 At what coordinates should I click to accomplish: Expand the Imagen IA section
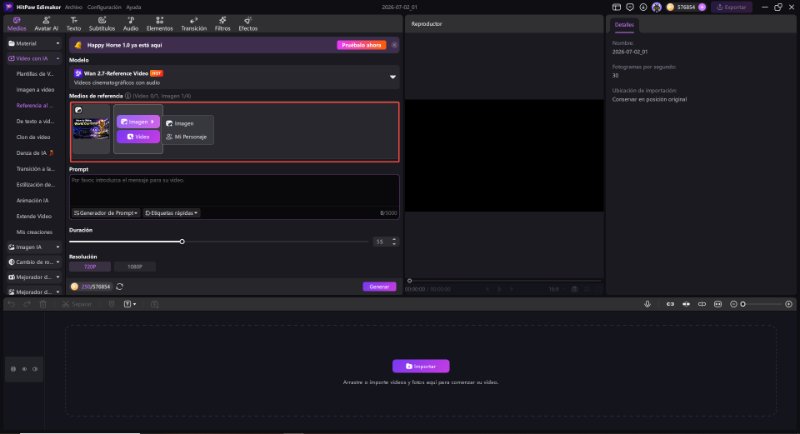(x=34, y=247)
